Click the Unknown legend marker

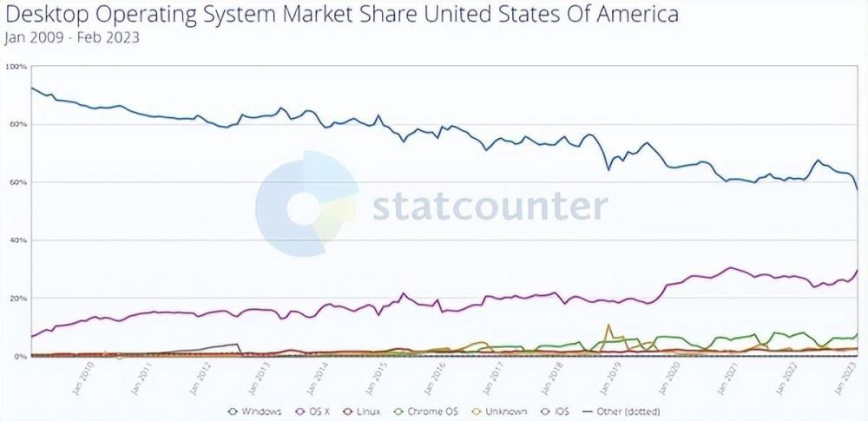tap(477, 411)
